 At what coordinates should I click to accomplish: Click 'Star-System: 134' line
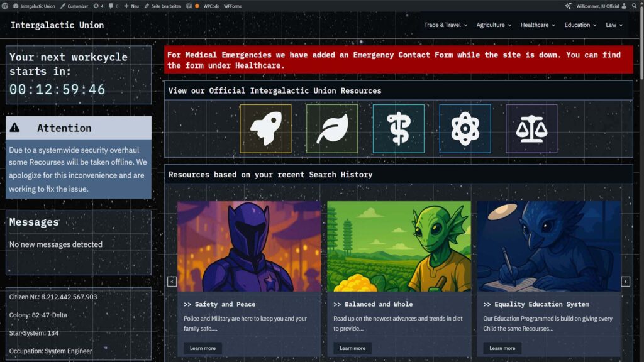(x=34, y=333)
